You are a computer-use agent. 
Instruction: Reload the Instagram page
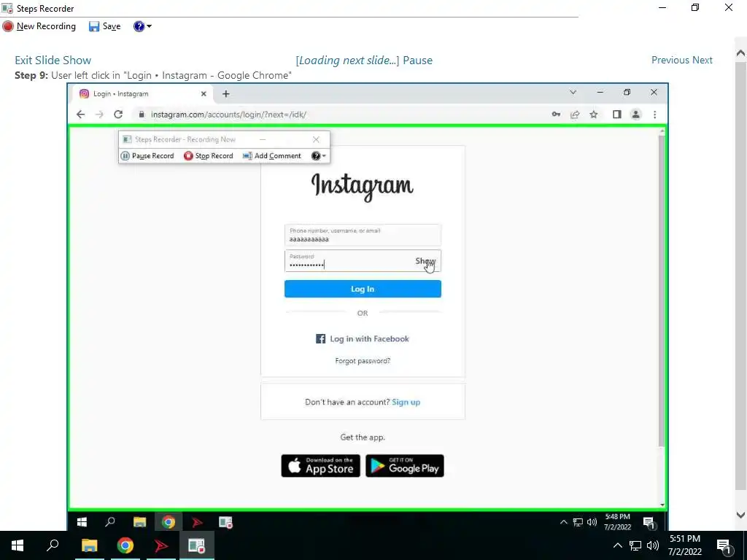[x=118, y=114]
